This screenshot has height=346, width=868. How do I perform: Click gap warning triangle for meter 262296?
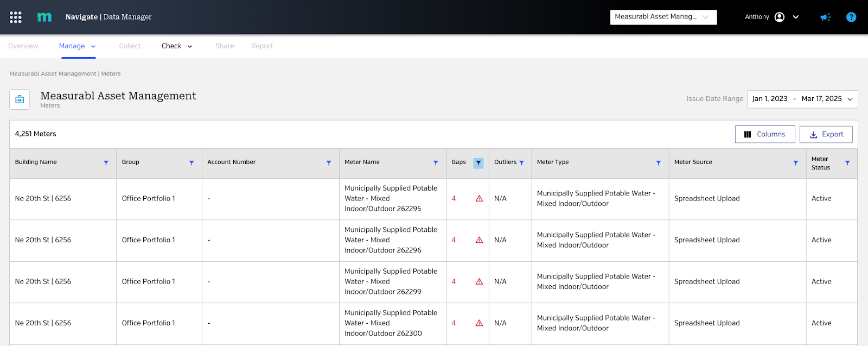(480, 240)
